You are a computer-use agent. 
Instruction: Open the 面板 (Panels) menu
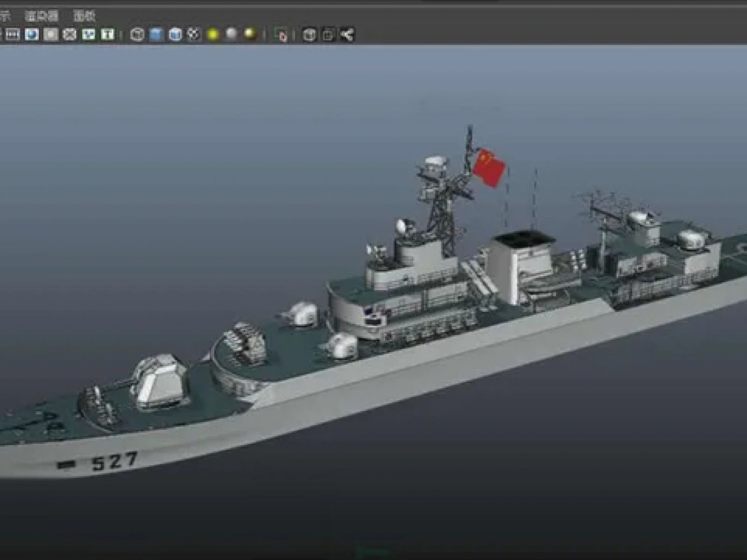(85, 16)
